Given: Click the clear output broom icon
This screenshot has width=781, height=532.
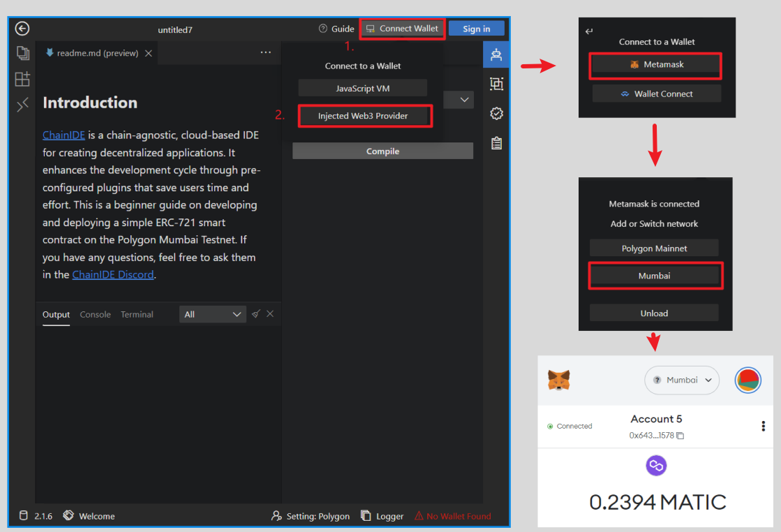Looking at the screenshot, I should click(256, 313).
